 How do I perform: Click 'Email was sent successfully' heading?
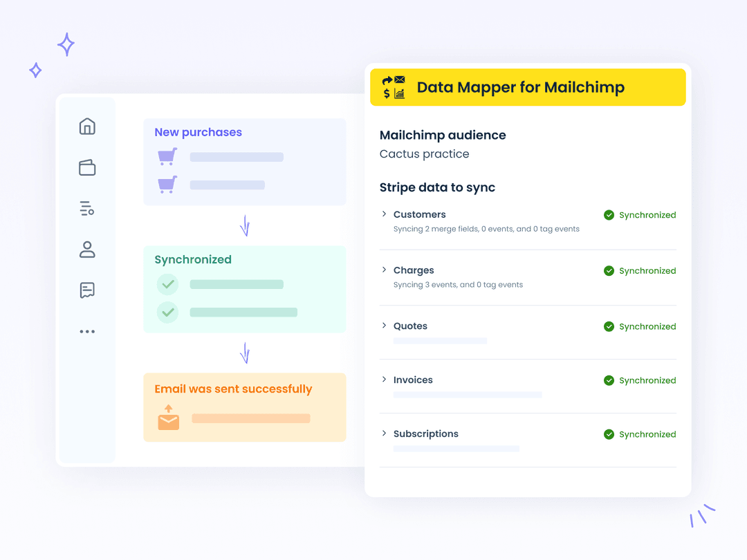click(x=234, y=389)
